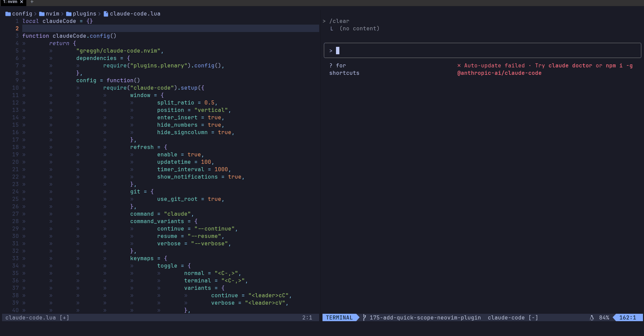Click the "greggh/claude-code.nvim" string
The image size is (644, 336).
tap(118, 51)
